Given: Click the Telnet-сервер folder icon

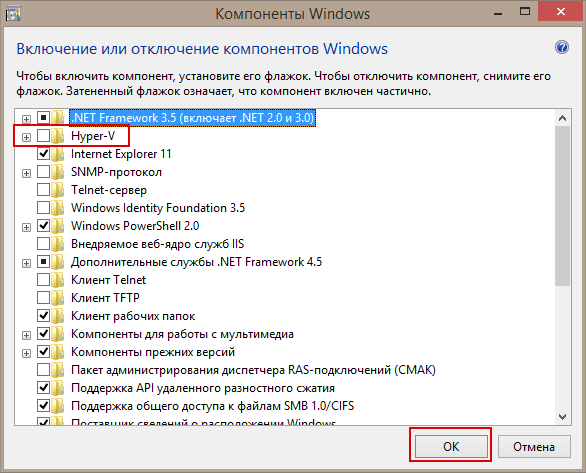Looking at the screenshot, I should pyautogui.click(x=58, y=190).
